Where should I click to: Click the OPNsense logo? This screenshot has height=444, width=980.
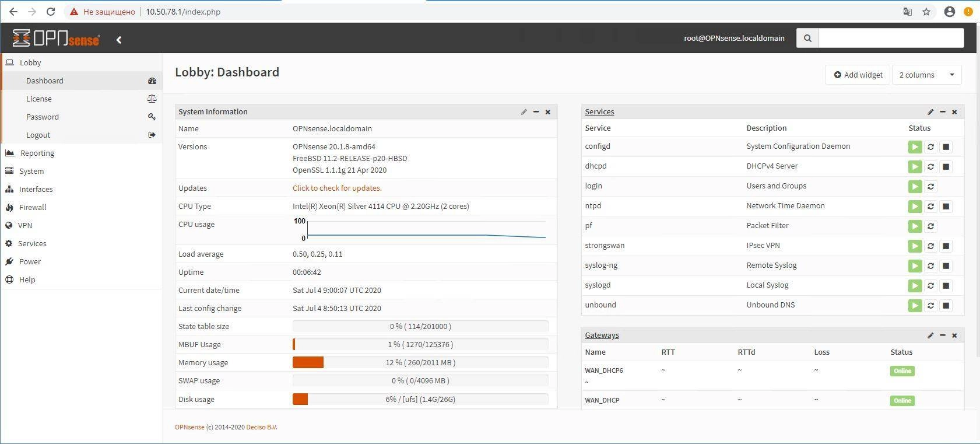[56, 38]
